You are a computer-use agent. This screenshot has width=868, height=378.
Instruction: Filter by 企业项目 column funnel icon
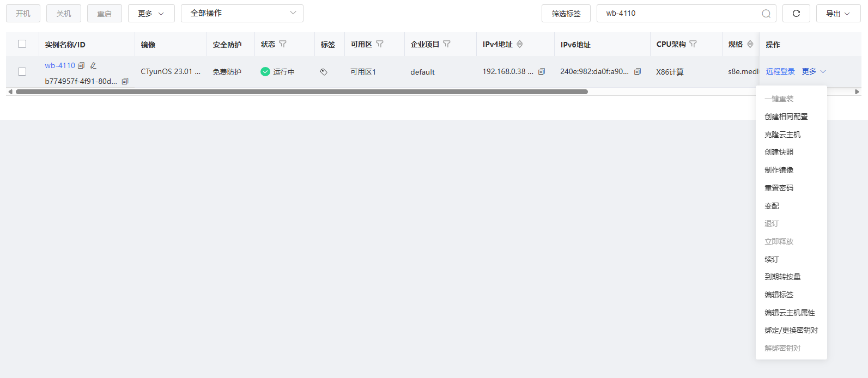click(x=447, y=44)
